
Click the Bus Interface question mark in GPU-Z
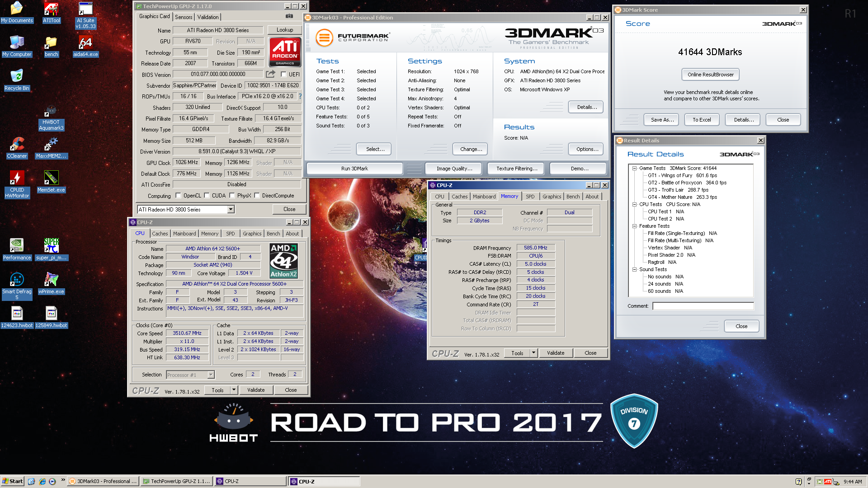(300, 96)
